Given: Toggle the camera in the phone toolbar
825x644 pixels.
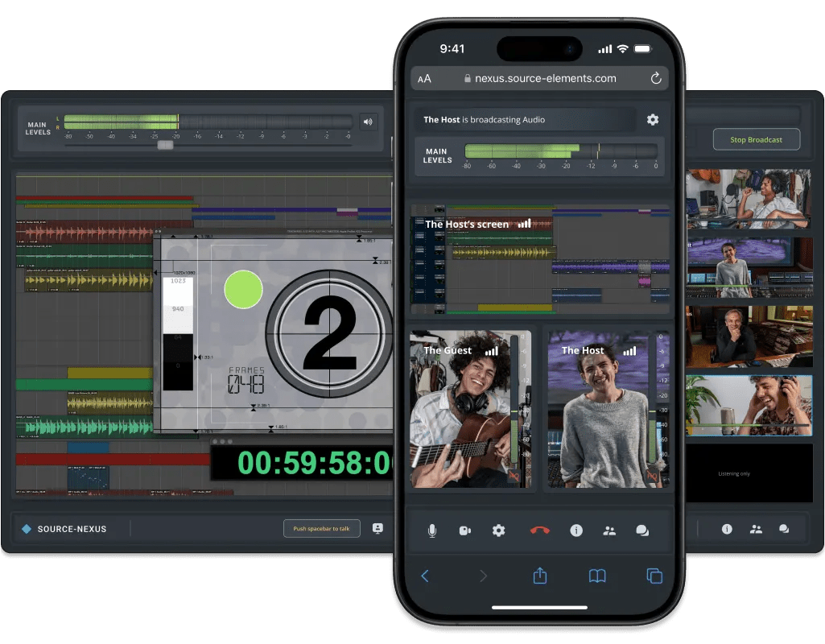Looking at the screenshot, I should point(464,530).
